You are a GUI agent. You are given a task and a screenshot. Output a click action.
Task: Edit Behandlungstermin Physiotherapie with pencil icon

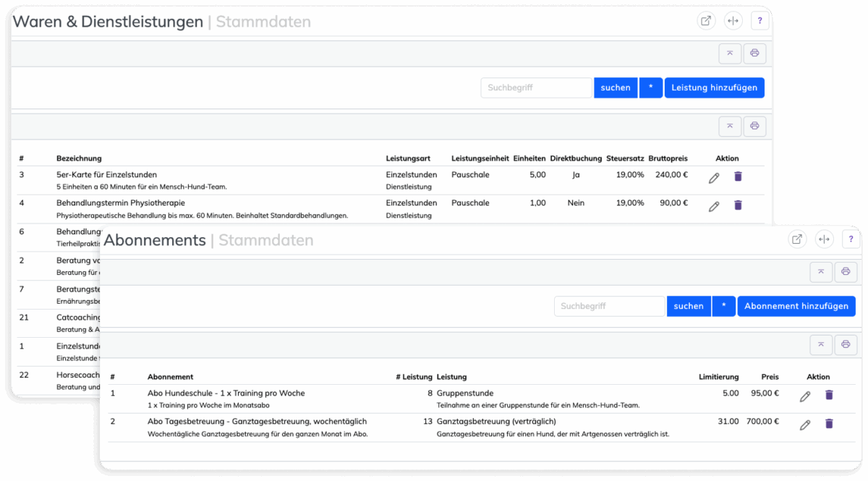point(714,206)
